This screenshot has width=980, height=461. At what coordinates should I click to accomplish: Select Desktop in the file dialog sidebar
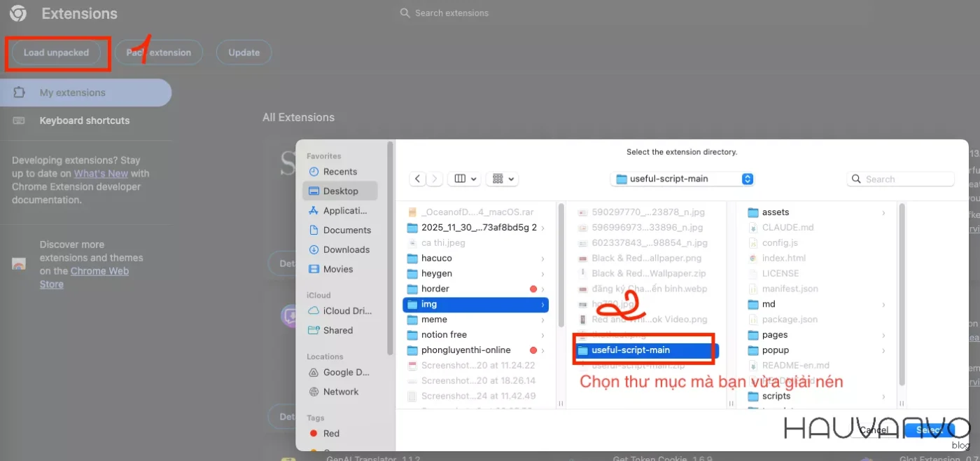[340, 191]
